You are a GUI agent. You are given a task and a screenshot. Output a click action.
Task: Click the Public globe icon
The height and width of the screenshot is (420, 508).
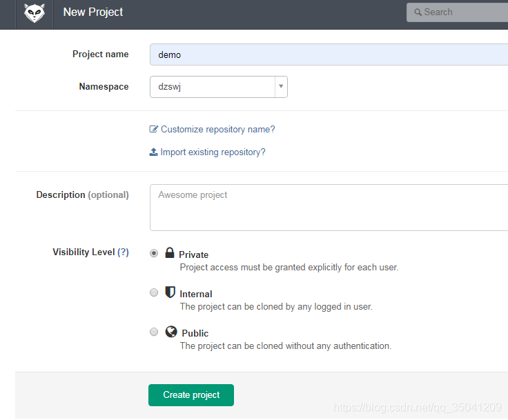(x=171, y=332)
